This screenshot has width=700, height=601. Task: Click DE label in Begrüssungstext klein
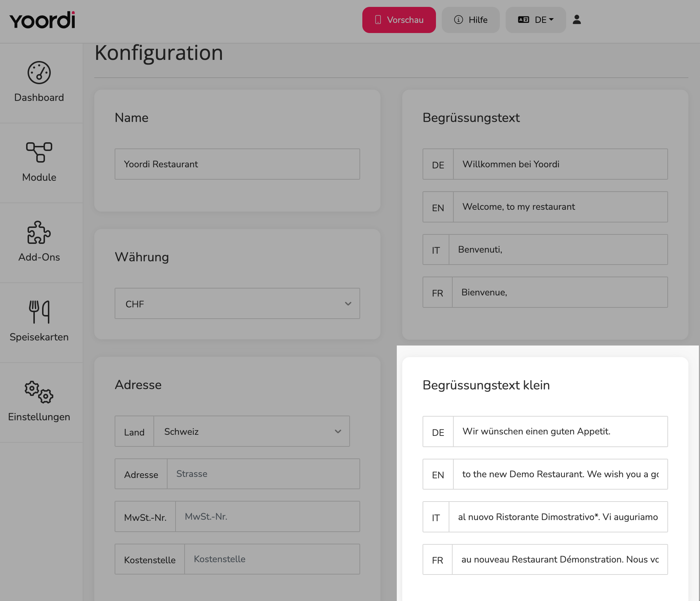(x=438, y=432)
